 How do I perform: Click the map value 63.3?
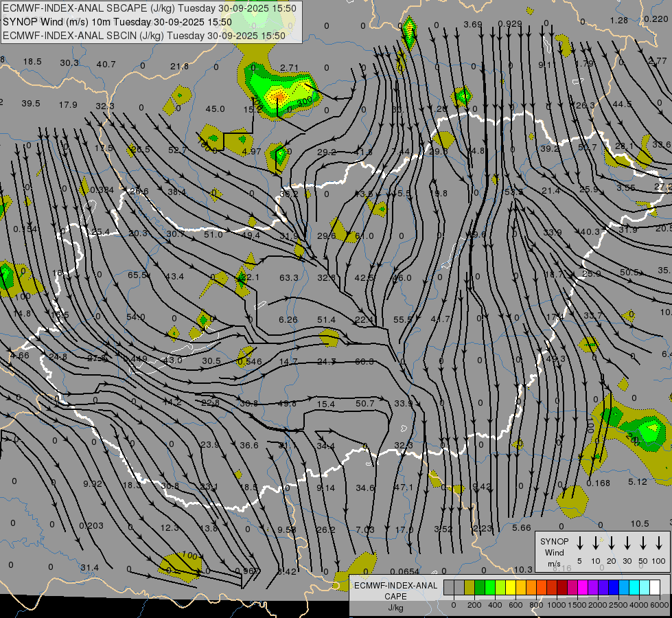coord(288,278)
